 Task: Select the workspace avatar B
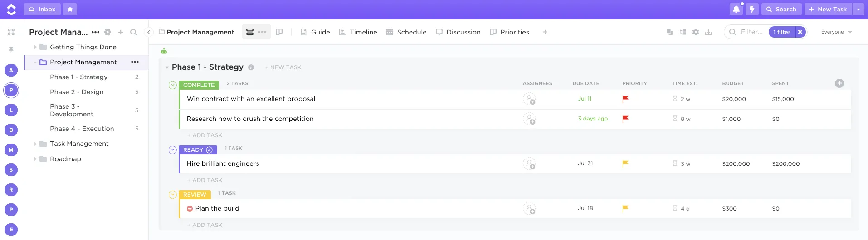click(x=11, y=130)
